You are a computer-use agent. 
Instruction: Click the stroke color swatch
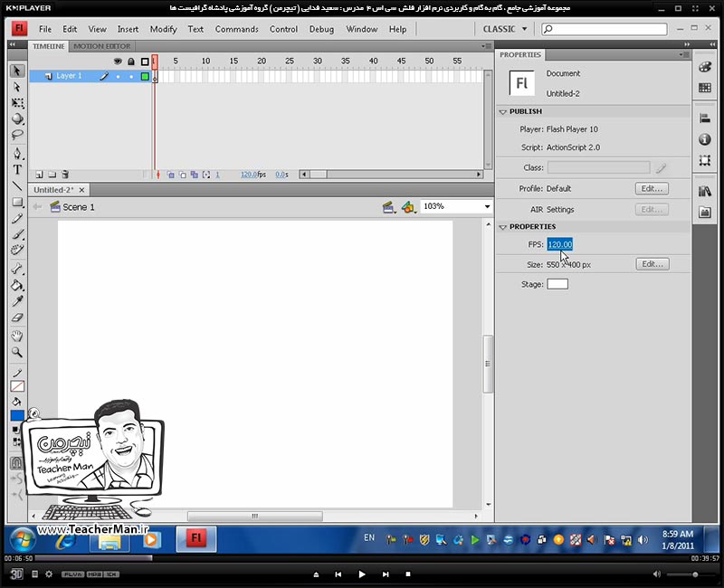click(x=17, y=386)
